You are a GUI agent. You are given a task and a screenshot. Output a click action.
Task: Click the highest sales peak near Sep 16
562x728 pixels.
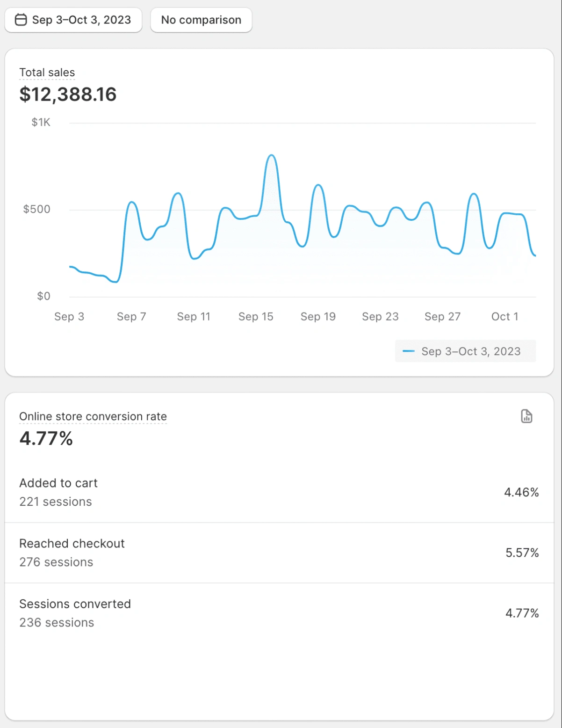[x=271, y=155]
